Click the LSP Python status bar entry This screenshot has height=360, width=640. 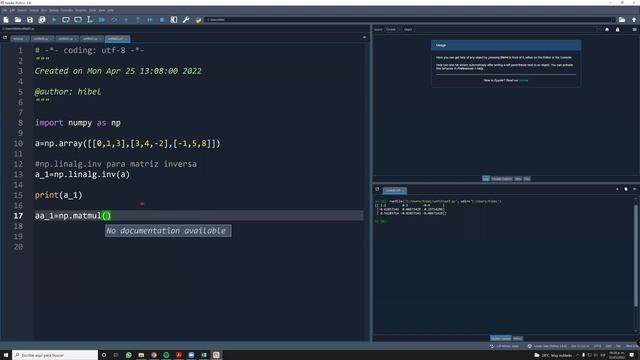click(x=504, y=346)
